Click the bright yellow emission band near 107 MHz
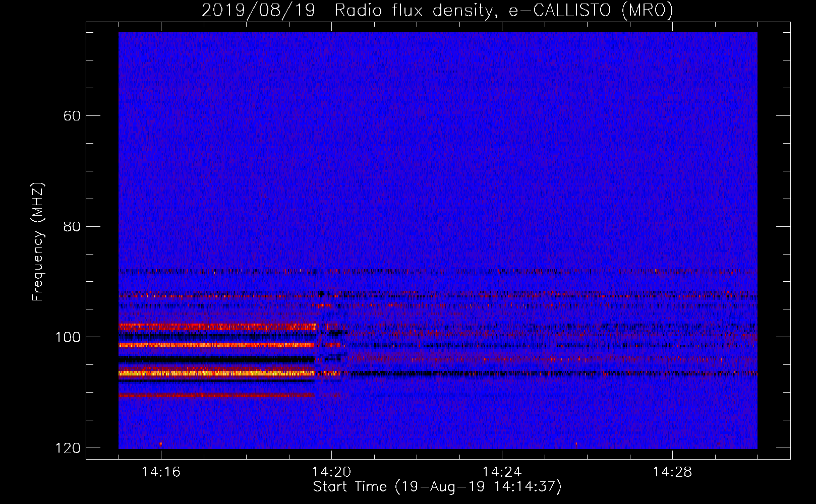816x504 pixels. click(x=217, y=373)
